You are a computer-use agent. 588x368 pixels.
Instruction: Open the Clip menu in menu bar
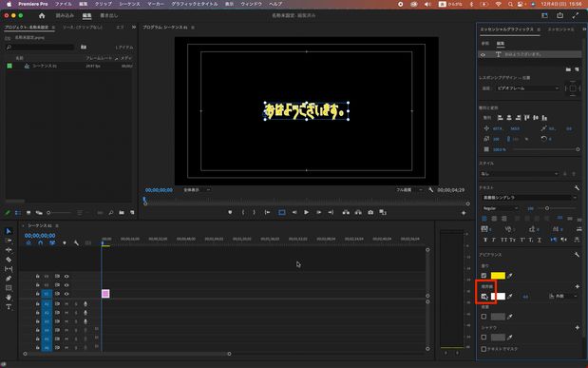pos(104,4)
